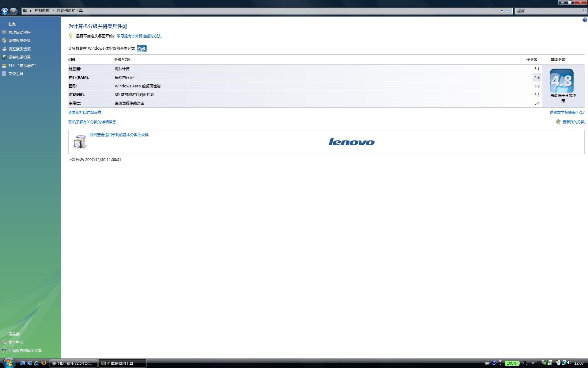Image resolution: width=588 pixels, height=368 pixels.
Task: Switch to HD Tune v2.54 taskbar window
Action: (x=73, y=363)
